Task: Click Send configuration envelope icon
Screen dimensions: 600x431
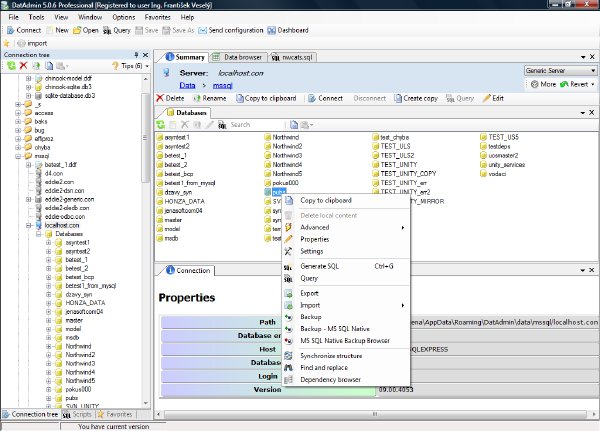Action: [x=202, y=30]
